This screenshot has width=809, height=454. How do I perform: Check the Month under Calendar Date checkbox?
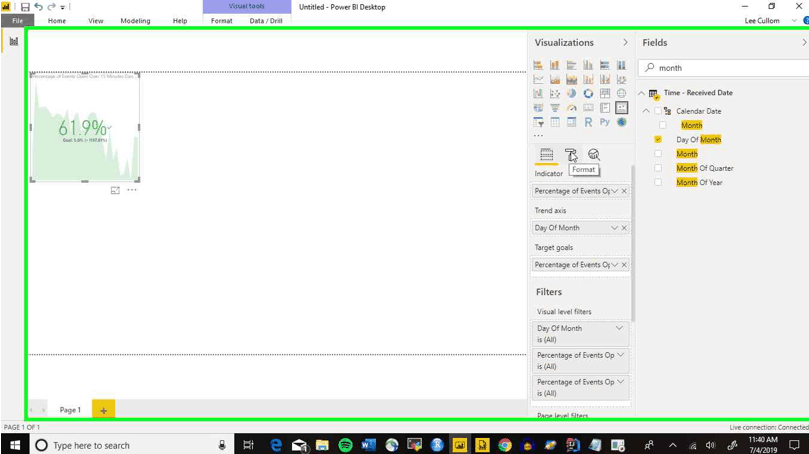(x=663, y=125)
